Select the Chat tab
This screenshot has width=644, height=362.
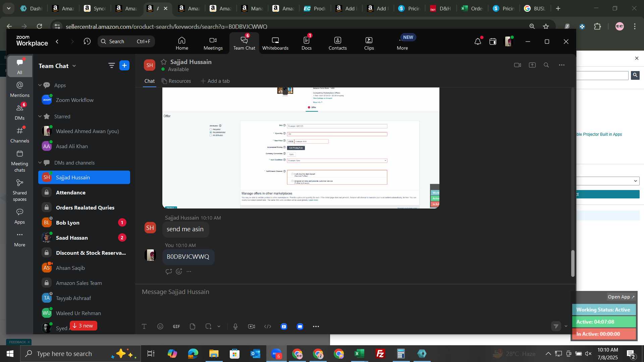pyautogui.click(x=150, y=81)
